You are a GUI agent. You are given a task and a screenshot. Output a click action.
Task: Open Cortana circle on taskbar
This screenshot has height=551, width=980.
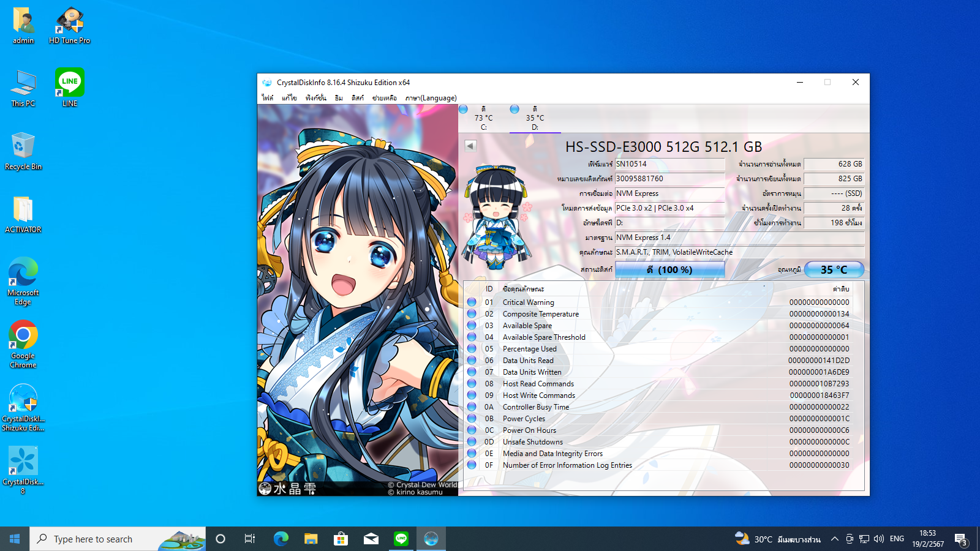(x=221, y=539)
